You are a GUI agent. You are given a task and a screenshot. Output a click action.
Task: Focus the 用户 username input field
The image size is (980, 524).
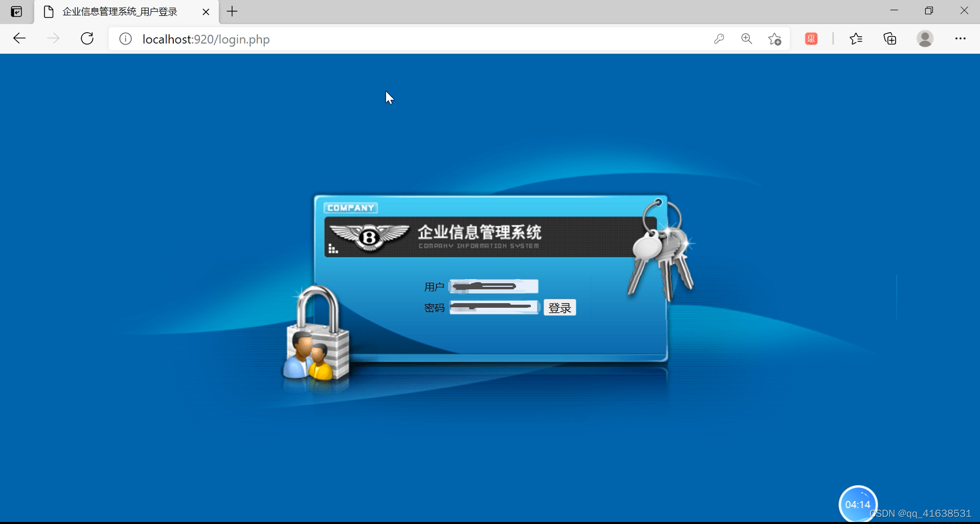(x=494, y=286)
